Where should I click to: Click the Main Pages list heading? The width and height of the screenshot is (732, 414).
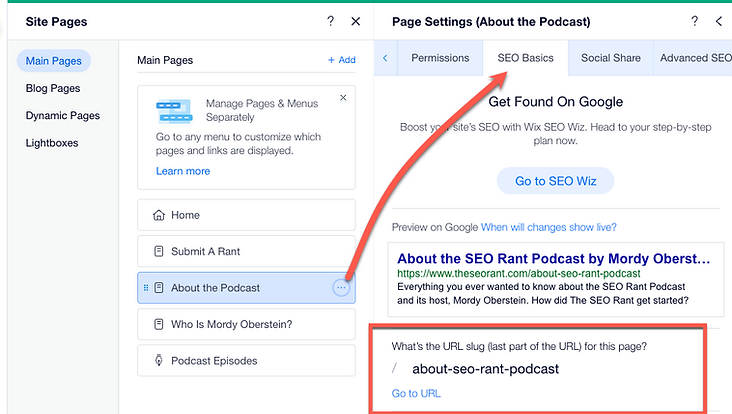tap(165, 60)
